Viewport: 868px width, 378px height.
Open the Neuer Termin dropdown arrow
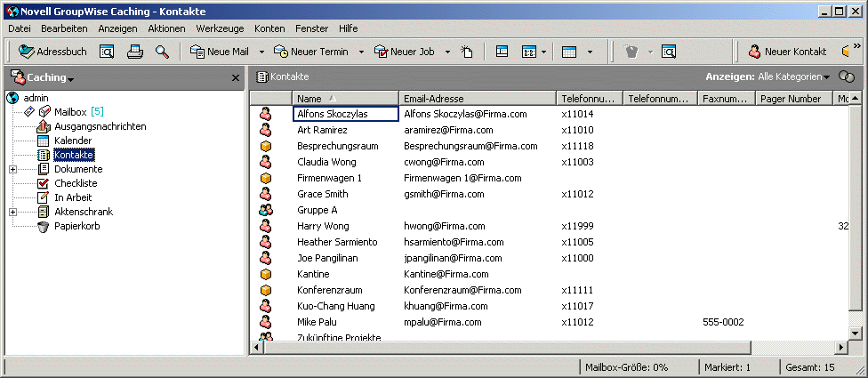click(x=361, y=52)
